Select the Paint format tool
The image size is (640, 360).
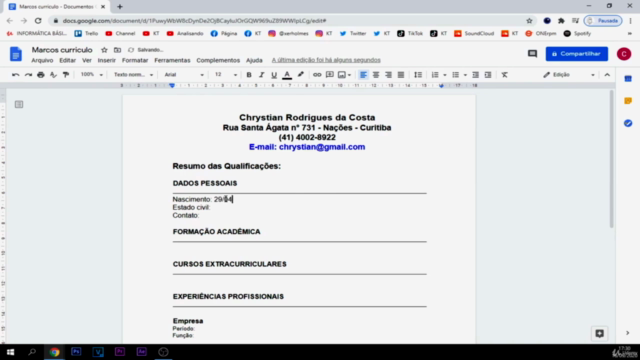pos(66,75)
